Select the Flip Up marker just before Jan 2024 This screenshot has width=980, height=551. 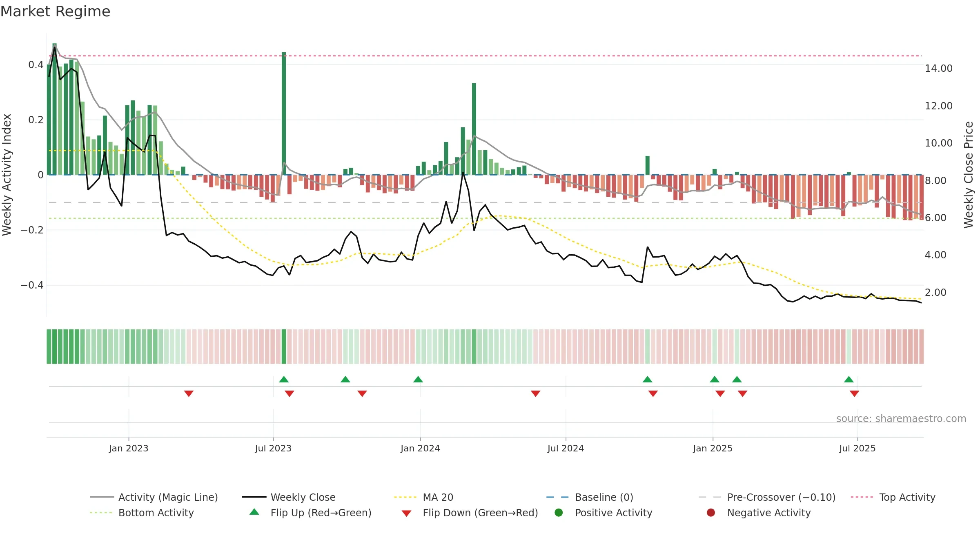(x=418, y=379)
